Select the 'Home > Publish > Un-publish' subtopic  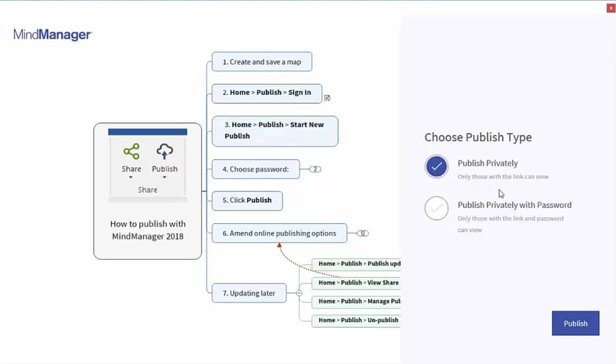(x=357, y=320)
